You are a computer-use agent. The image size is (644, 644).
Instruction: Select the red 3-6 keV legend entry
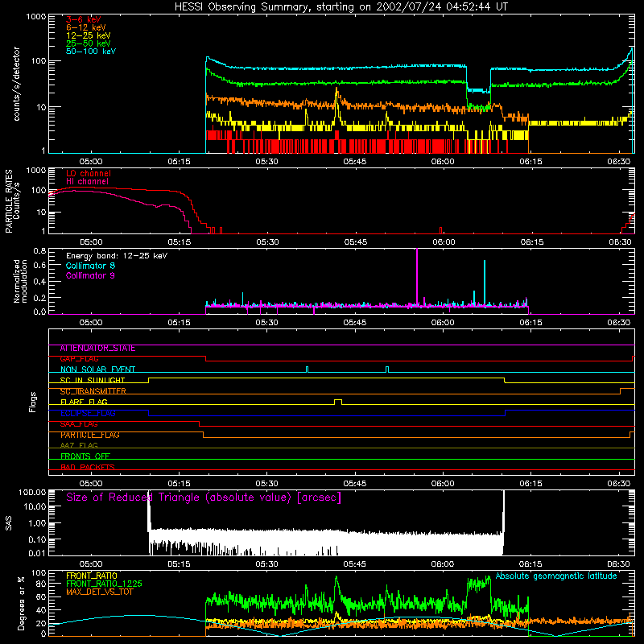coord(84,19)
